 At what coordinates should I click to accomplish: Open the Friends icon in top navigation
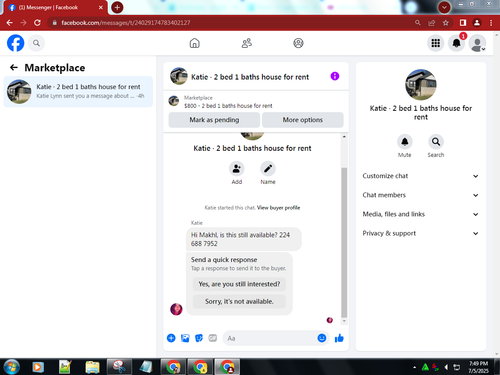click(247, 43)
